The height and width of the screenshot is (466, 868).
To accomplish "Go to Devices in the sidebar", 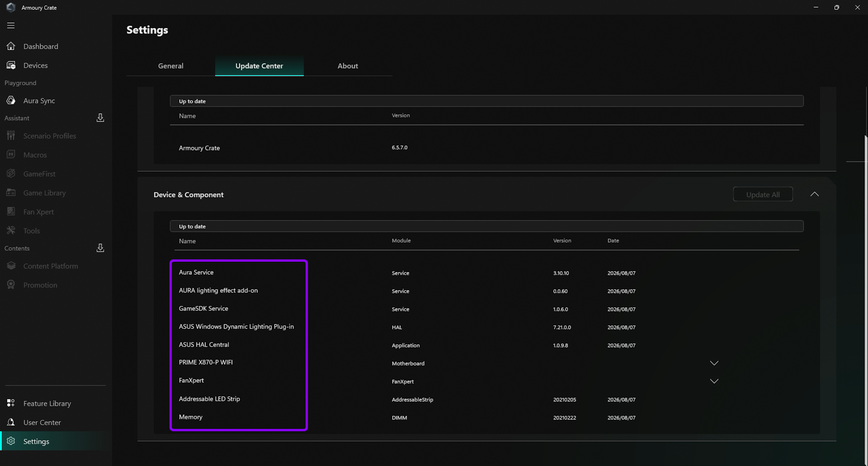I will coord(36,66).
